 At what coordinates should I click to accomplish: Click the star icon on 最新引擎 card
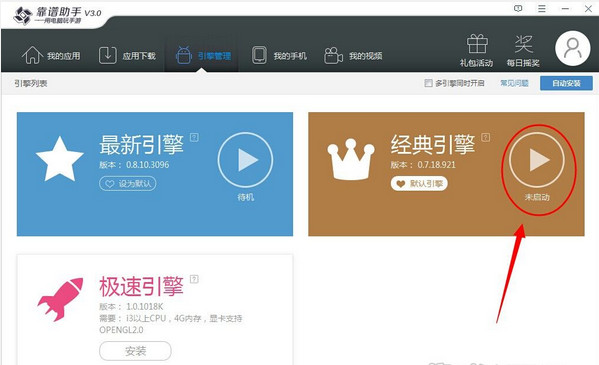tap(60, 160)
